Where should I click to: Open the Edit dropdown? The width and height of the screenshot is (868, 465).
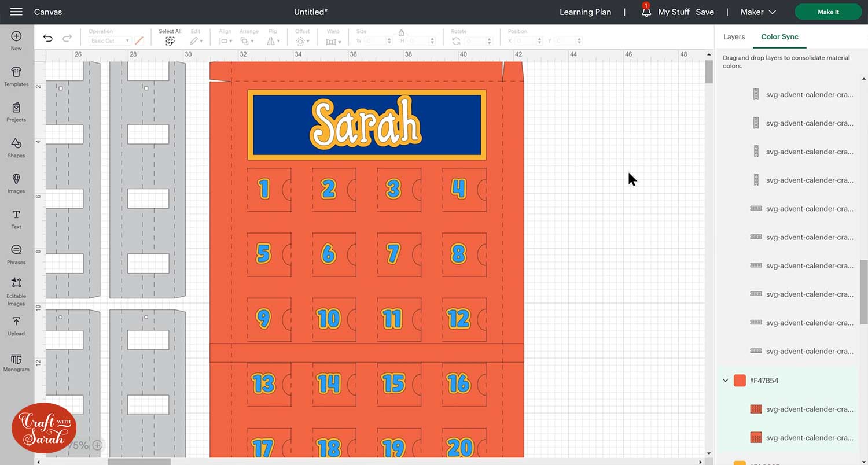pos(197,41)
